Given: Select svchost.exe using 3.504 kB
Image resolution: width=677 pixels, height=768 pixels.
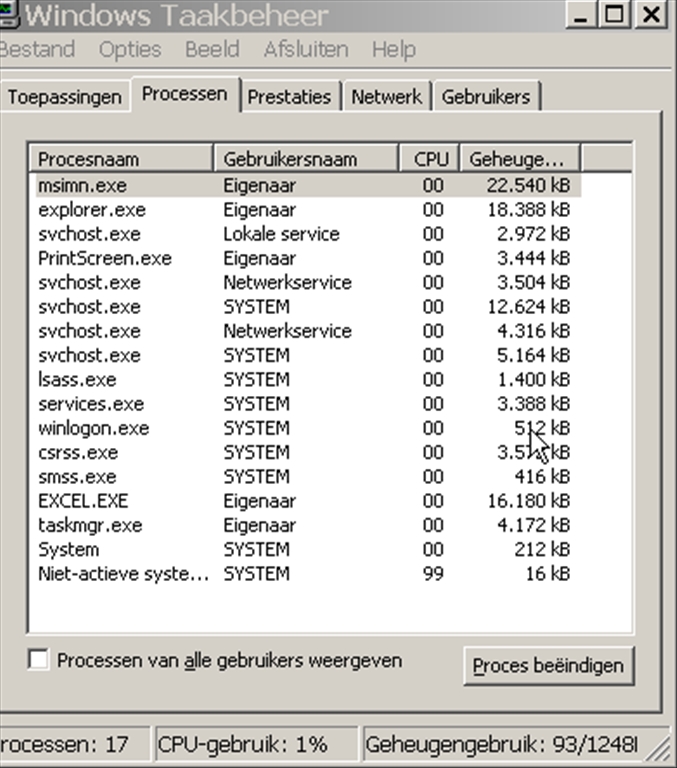Looking at the screenshot, I should pyautogui.click(x=308, y=282).
